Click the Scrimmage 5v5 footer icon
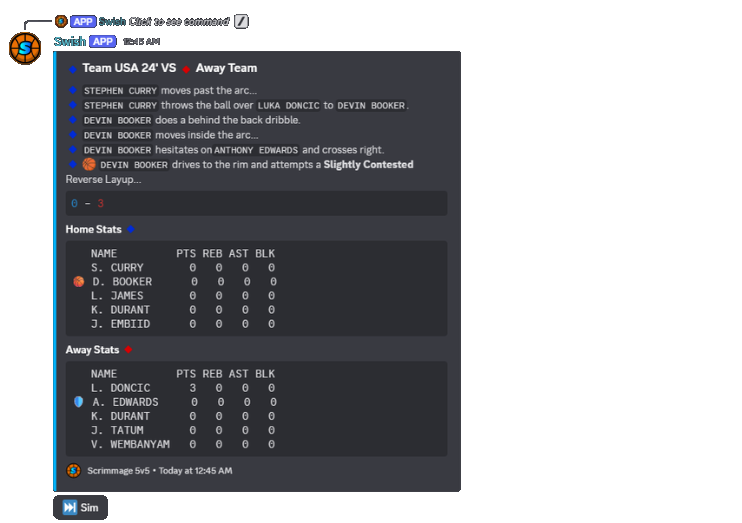Viewport: 742px width, 523px height. [73, 470]
